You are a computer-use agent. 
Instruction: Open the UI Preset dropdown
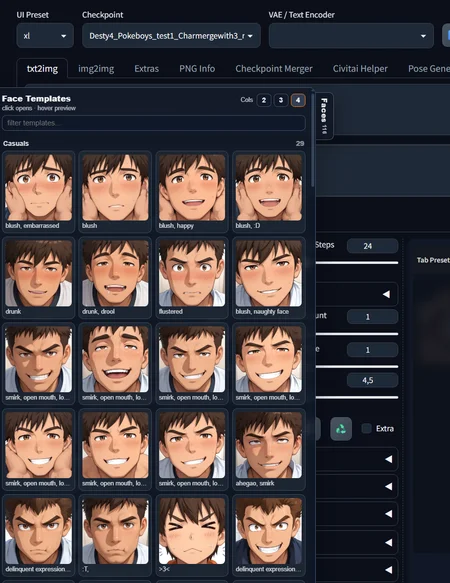pos(45,36)
